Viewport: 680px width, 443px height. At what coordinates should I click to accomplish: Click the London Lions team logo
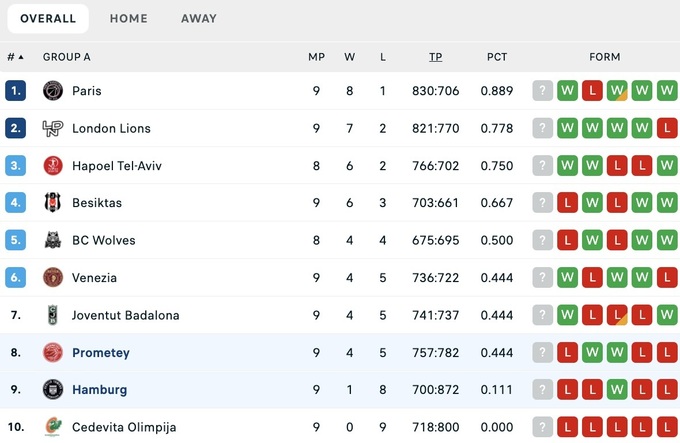pyautogui.click(x=53, y=128)
